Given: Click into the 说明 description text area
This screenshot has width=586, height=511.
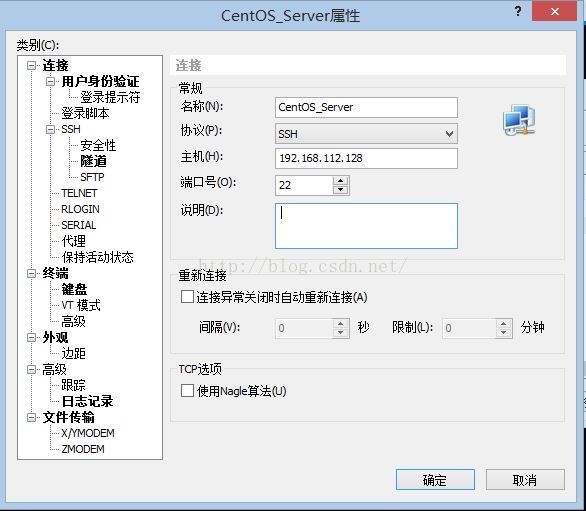Looking at the screenshot, I should point(366,226).
